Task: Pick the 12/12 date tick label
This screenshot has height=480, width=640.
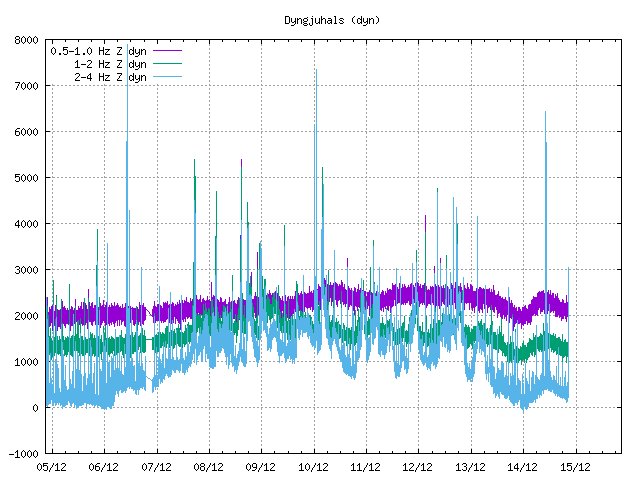Action: pyautogui.click(x=418, y=467)
